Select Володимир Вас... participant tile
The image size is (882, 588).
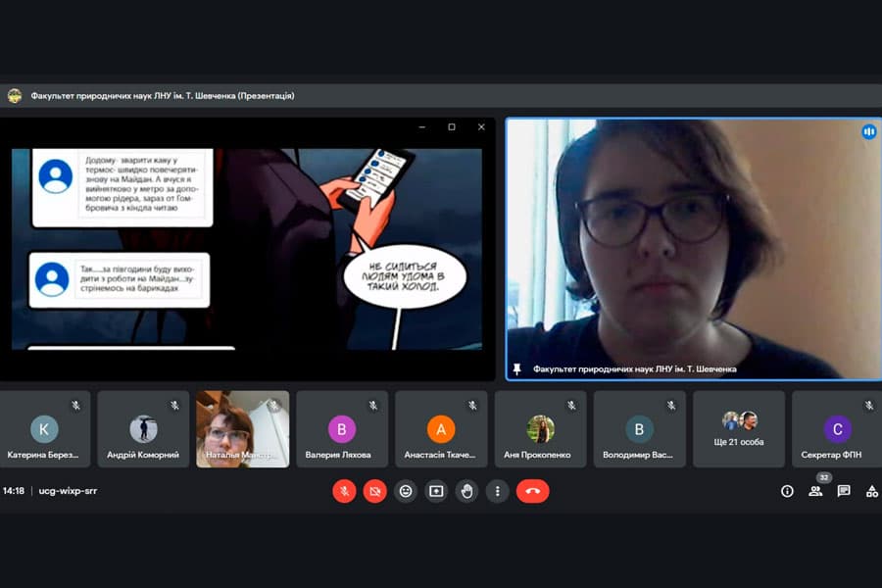click(x=640, y=429)
